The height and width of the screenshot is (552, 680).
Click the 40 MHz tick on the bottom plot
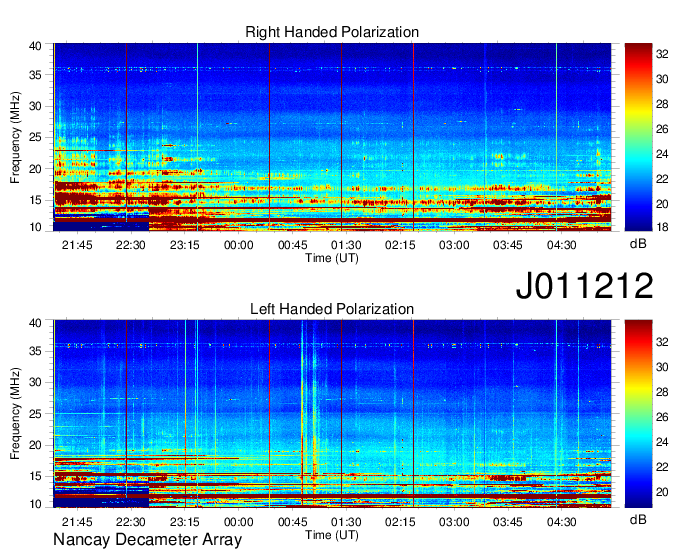click(x=35, y=323)
